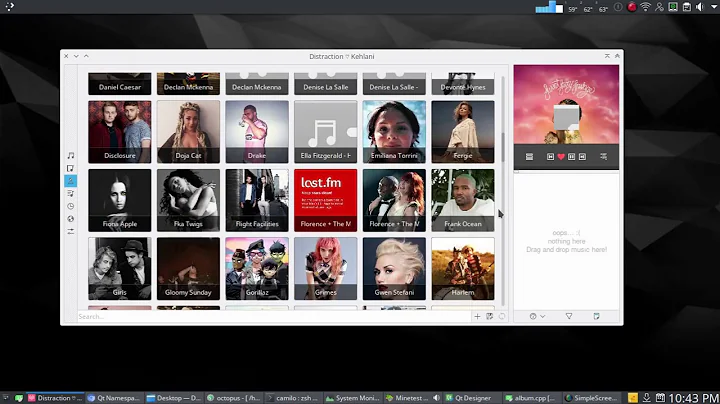Click the save playlist icon at bottom right
The height and width of the screenshot is (404, 720).
pos(596,316)
